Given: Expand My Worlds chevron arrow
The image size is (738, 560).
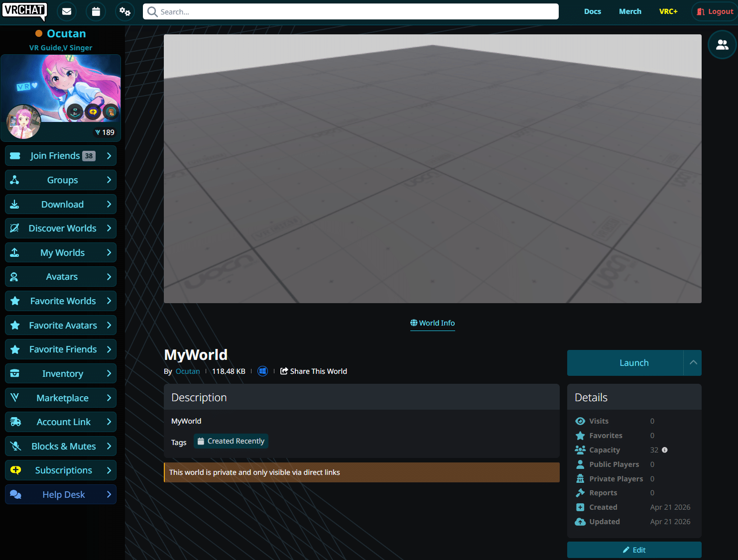Looking at the screenshot, I should (109, 252).
